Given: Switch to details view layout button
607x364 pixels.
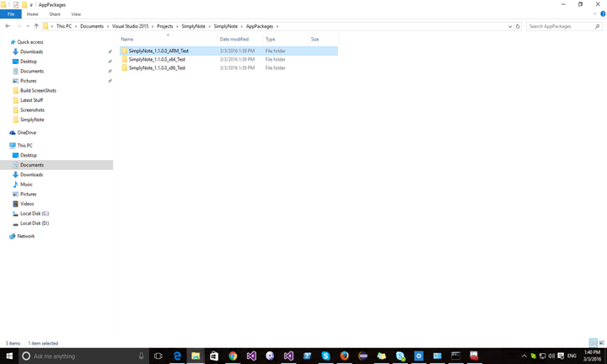Looking at the screenshot, I should click(x=593, y=343).
